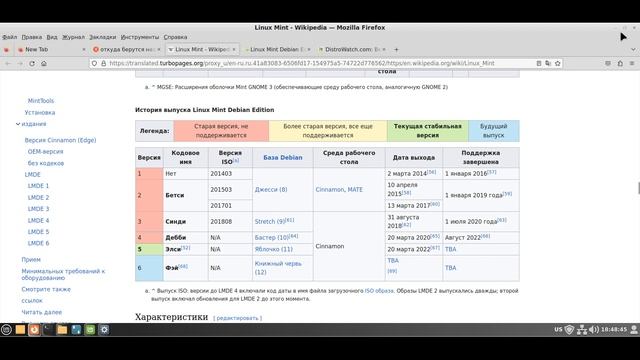This screenshot has width=640, height=360.
Task: Switch to the New Tab tab
Action: [51, 49]
